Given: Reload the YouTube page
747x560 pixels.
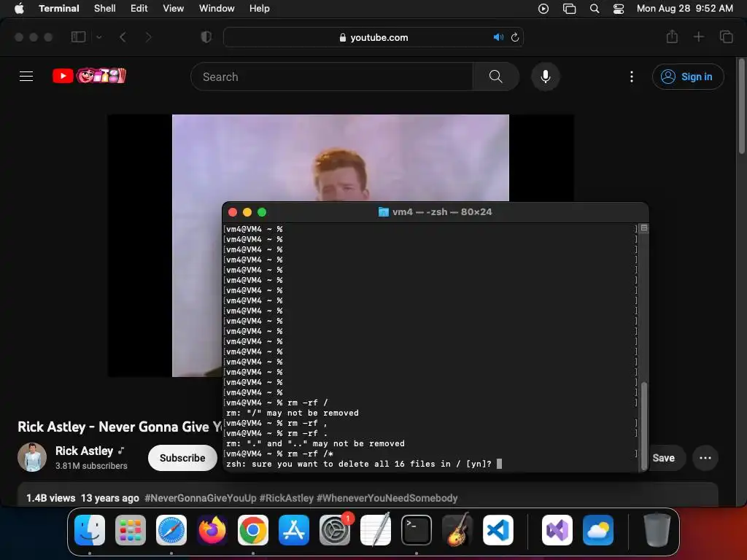Looking at the screenshot, I should (x=515, y=37).
